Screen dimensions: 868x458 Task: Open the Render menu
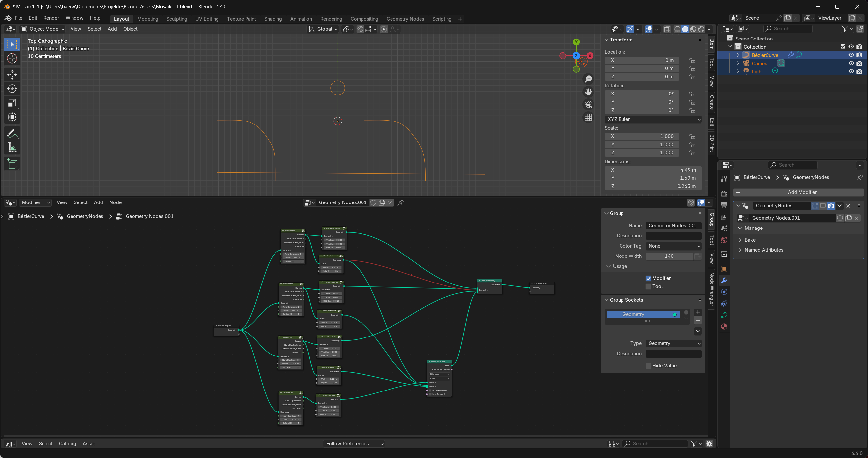[51, 18]
